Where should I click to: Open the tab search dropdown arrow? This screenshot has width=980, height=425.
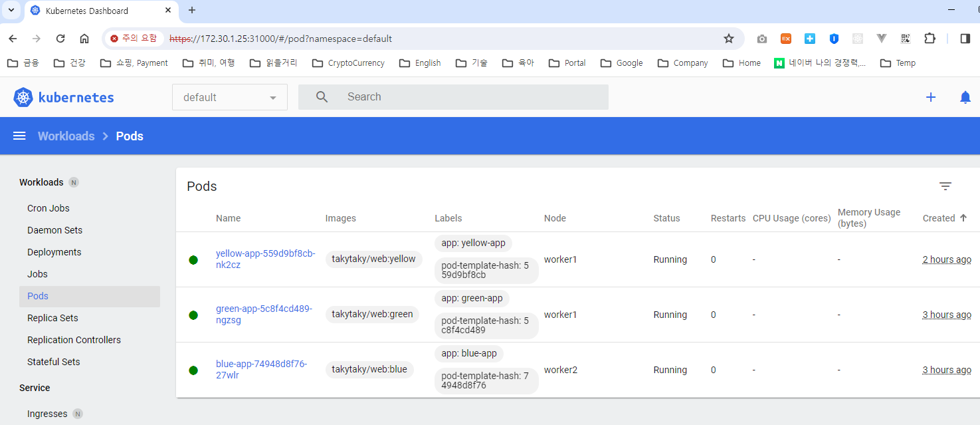pyautogui.click(x=11, y=10)
